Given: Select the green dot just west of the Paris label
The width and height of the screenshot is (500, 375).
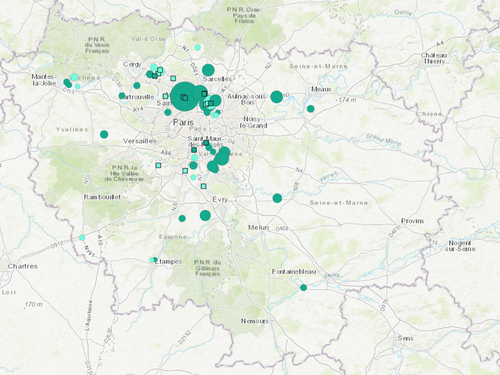Looking at the screenshot, I should (168, 112).
